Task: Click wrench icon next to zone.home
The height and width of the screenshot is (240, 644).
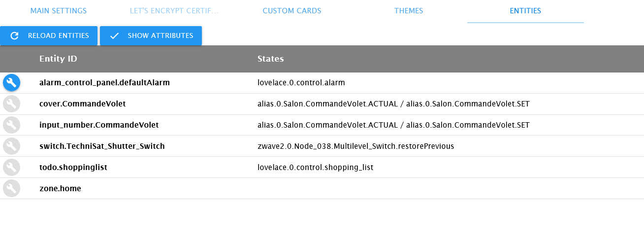Action: [x=11, y=188]
